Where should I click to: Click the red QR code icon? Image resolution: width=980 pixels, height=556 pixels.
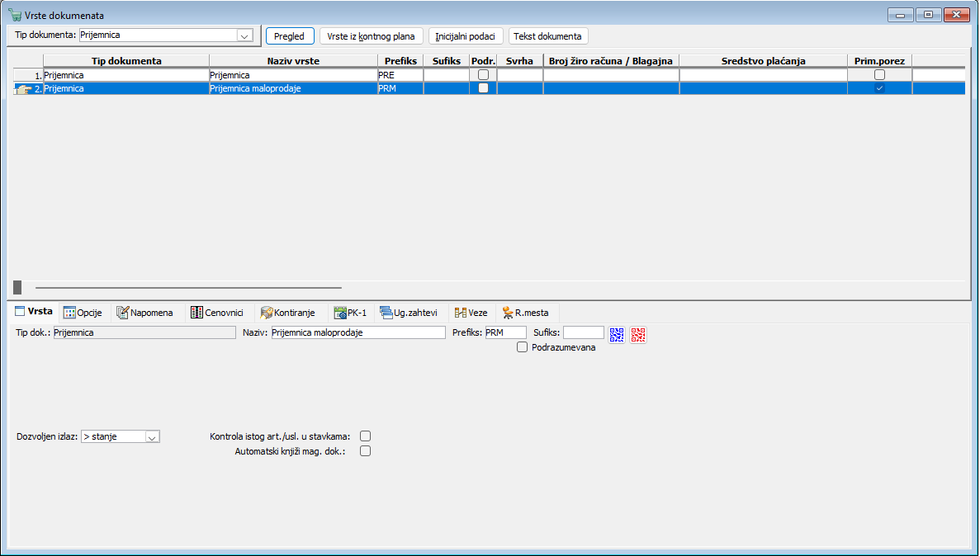[638, 334]
